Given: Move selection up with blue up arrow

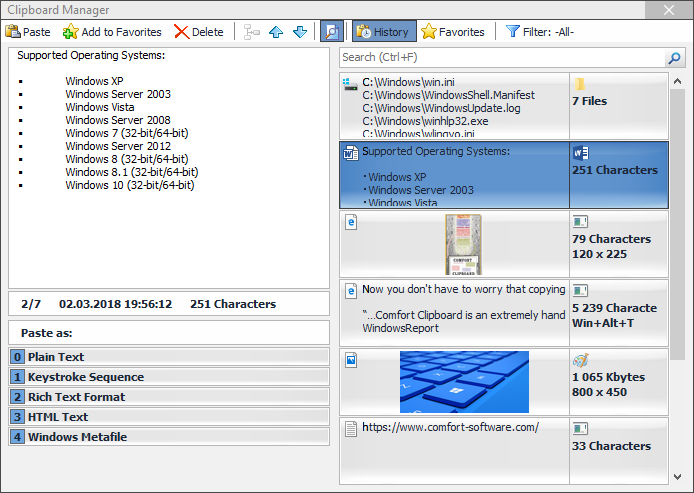Looking at the screenshot, I should tap(276, 32).
